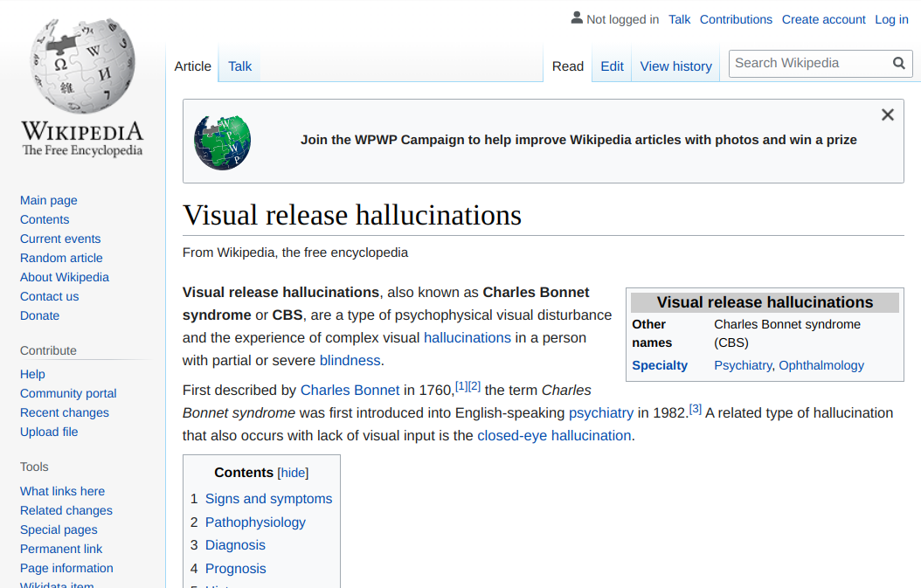Select the Read tab
This screenshot has height=588, width=921.
pyautogui.click(x=568, y=66)
